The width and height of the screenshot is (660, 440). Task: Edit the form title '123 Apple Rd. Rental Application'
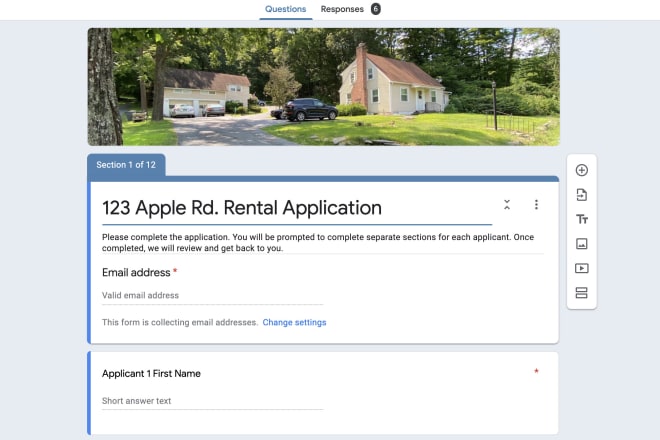[297, 208]
